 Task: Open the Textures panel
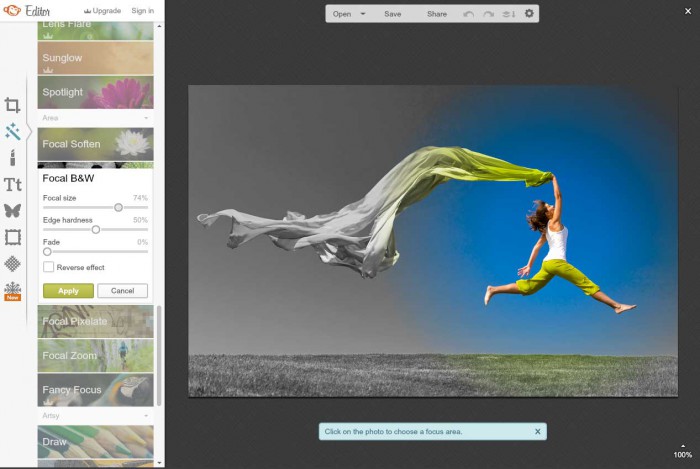pos(12,263)
